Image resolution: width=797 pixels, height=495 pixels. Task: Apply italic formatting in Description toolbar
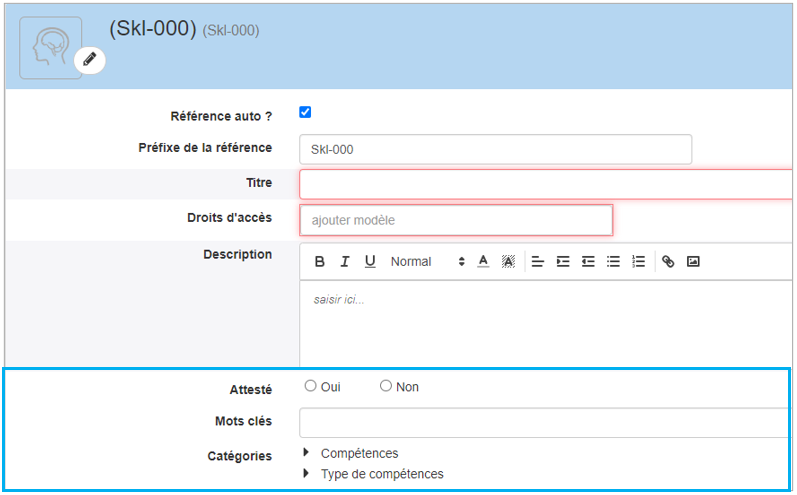point(345,262)
